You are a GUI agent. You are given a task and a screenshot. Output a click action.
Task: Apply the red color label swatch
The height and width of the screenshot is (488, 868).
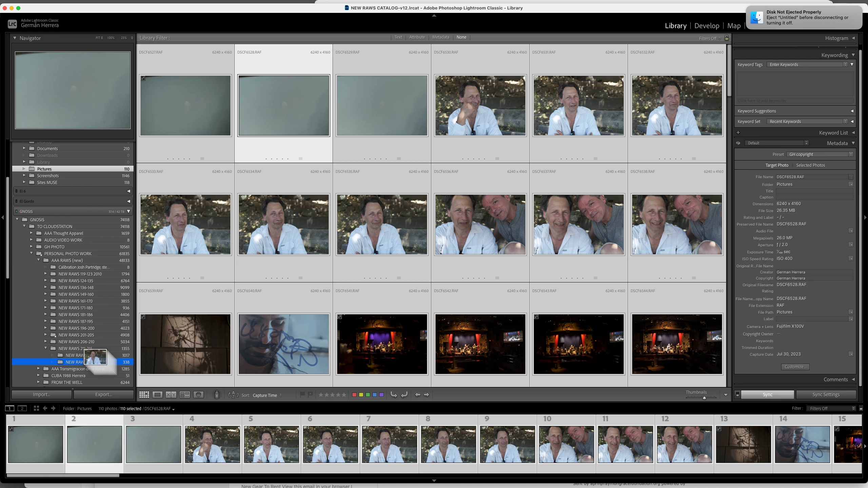point(354,394)
